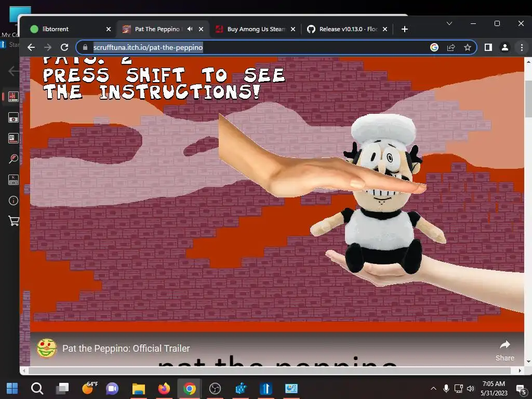Open the shopping cart sidebar icon
The image size is (532, 399).
coord(13,221)
